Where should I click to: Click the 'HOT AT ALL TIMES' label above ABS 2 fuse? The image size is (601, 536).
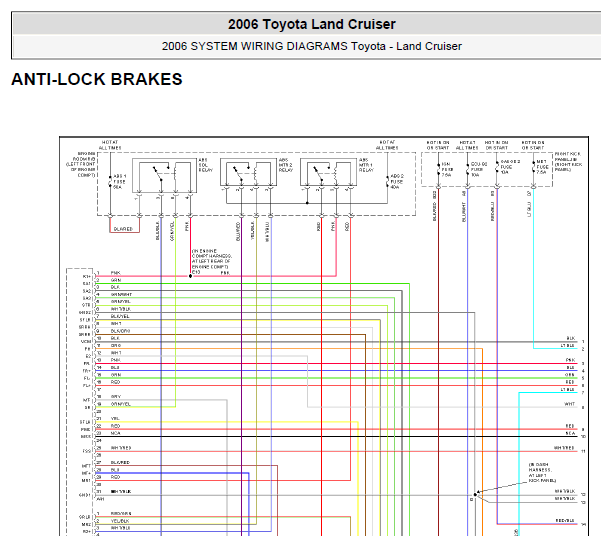387,145
